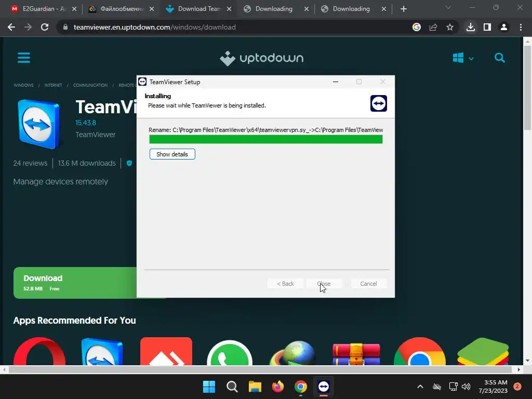Viewport: 532px width, 399px height.
Task: Click the share page icon
Action: click(433, 27)
